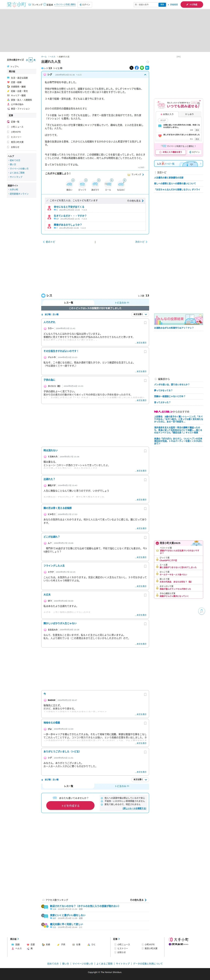Set text size to 中

31,60
